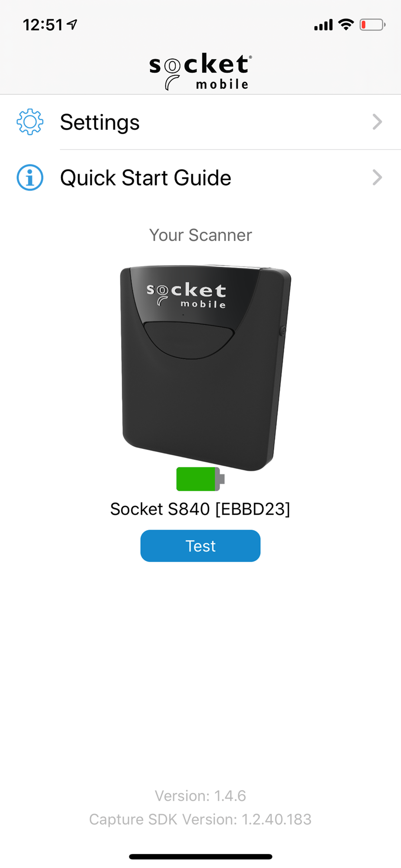
Task: Tap the blue Test button
Action: click(x=200, y=546)
